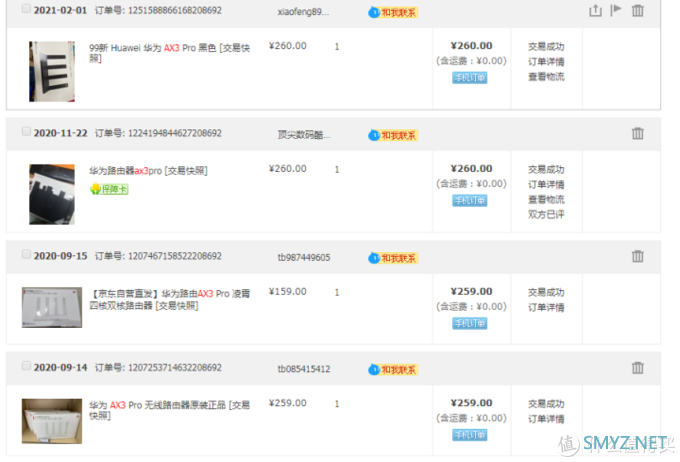Contact seller tb987449605 via 和我联系 icon
680x462 pixels.
click(393, 258)
